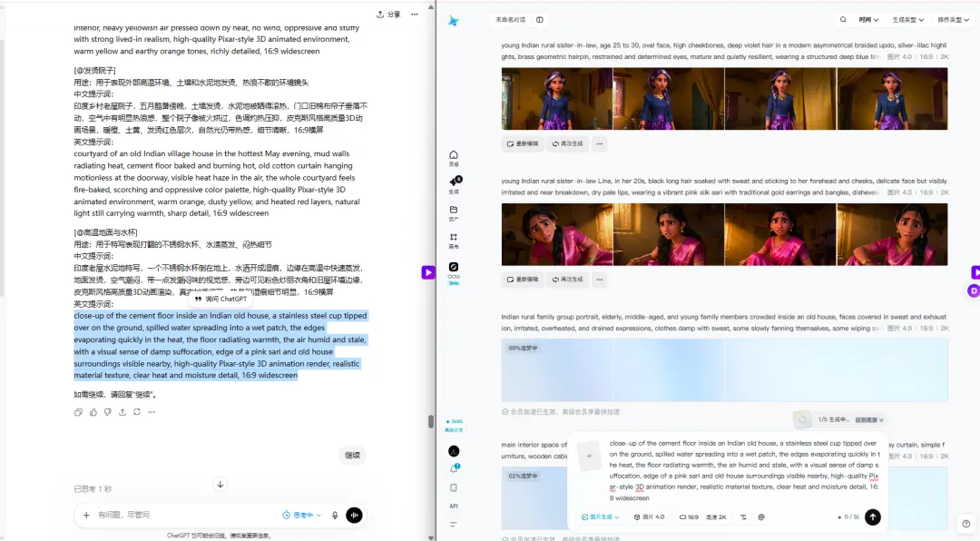Click into the prompt text area in the generator
This screenshot has height=541, width=980.
click(744, 470)
